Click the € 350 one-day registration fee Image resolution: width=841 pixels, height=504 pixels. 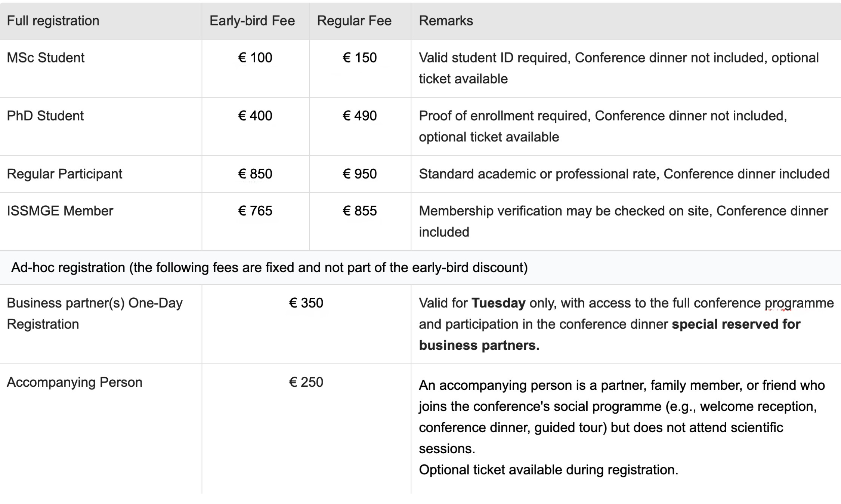click(306, 303)
